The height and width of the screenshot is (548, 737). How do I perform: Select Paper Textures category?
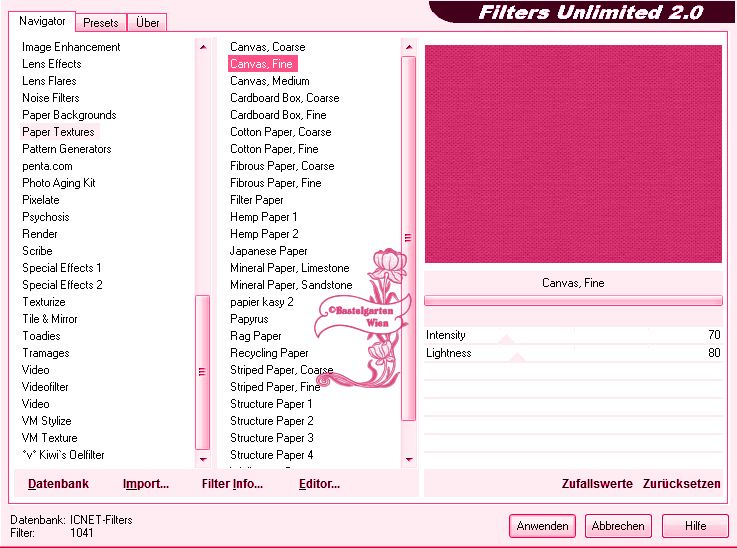click(x=59, y=132)
